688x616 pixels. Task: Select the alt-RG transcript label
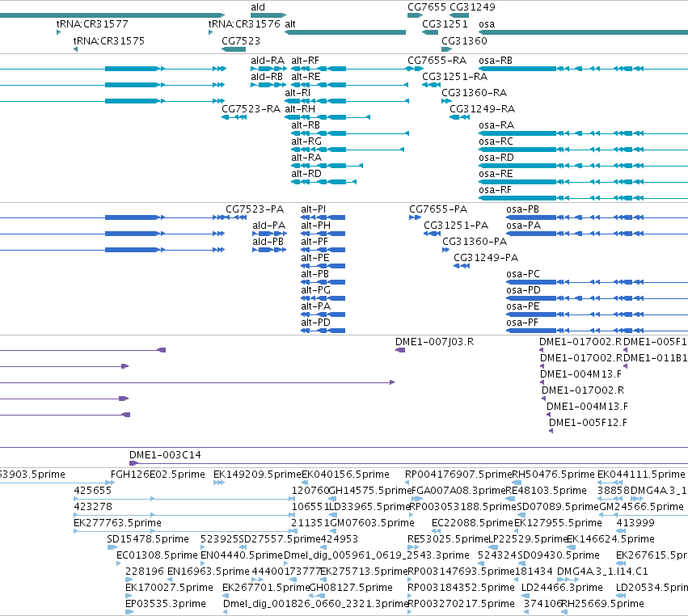coord(306,141)
